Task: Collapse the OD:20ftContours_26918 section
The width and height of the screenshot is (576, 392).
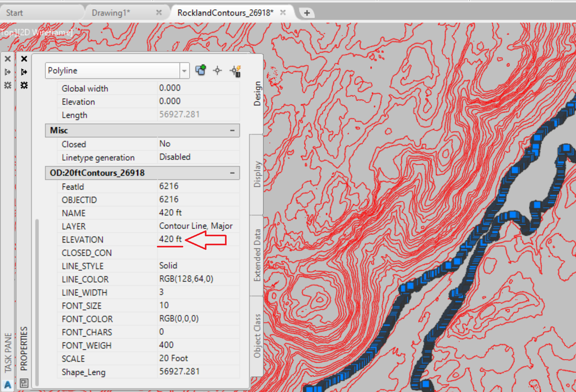Action: (232, 173)
